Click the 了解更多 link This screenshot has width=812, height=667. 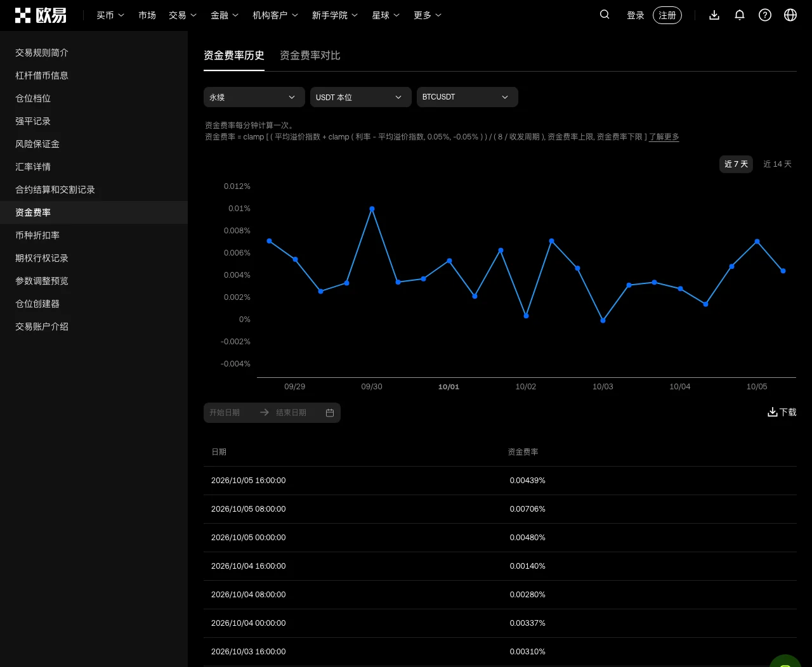pos(664,137)
